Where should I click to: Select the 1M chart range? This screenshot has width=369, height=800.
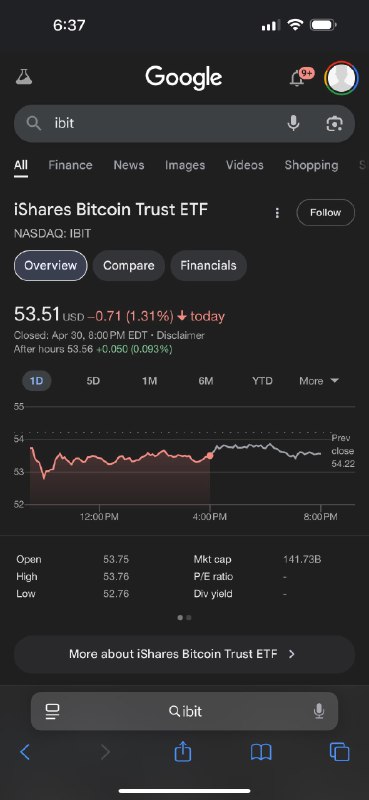149,381
